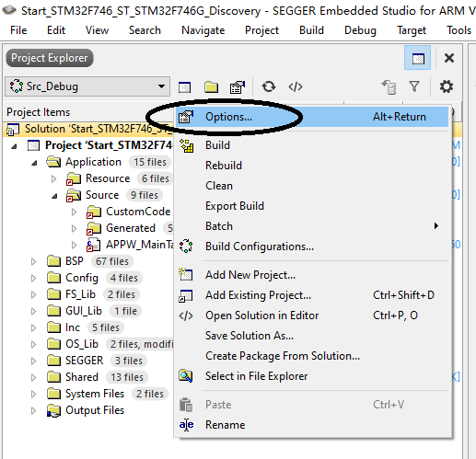Click the Project Items column header
The width and height of the screenshot is (476, 459).
[x=39, y=112]
